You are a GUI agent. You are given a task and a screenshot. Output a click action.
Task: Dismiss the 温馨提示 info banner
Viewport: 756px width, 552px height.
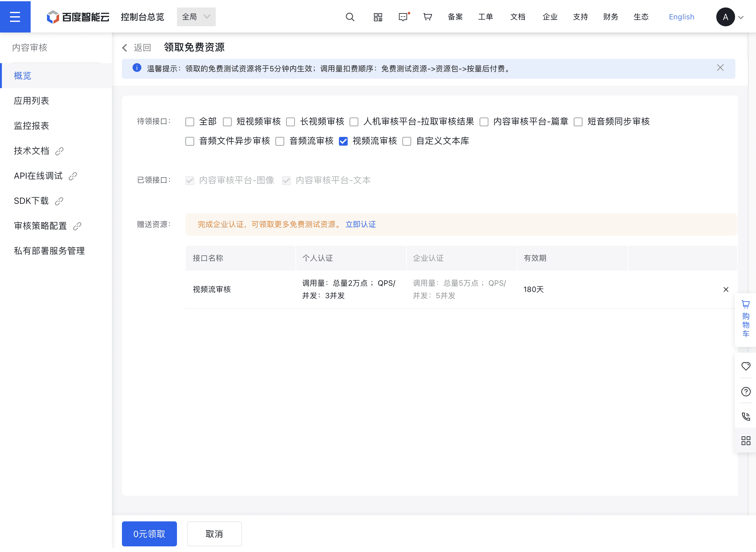tap(720, 68)
